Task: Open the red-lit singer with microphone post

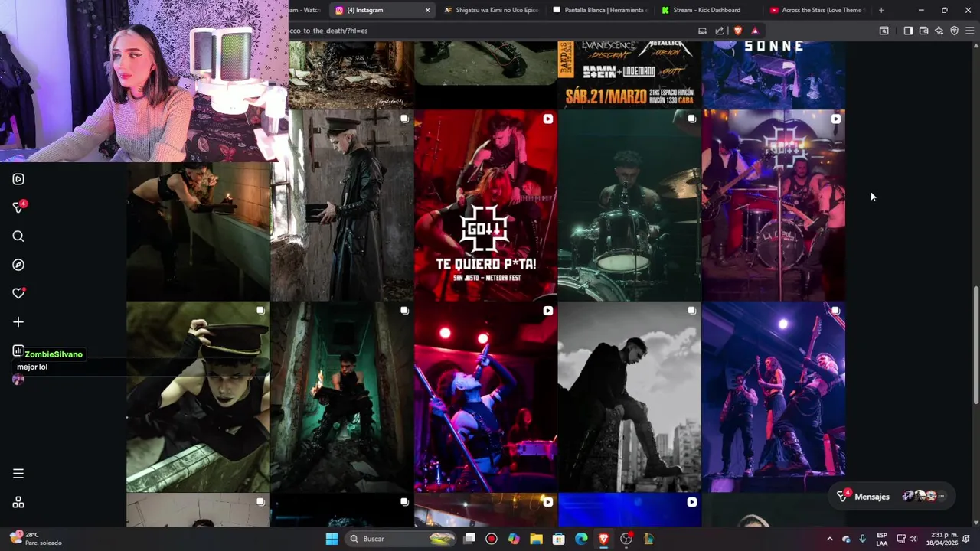Action: pyautogui.click(x=485, y=396)
